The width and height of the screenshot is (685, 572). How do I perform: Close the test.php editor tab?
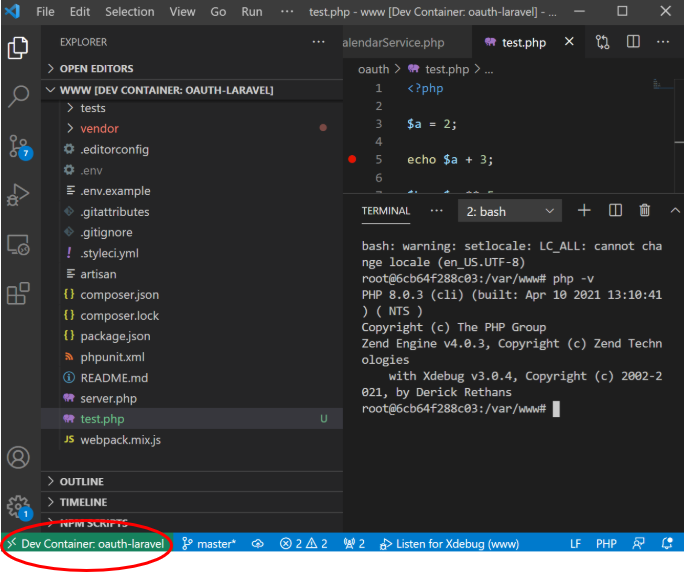pyautogui.click(x=569, y=42)
